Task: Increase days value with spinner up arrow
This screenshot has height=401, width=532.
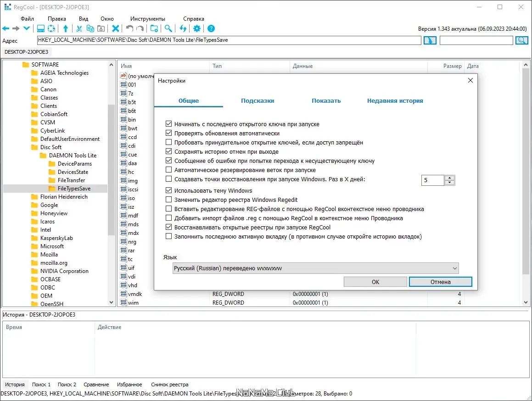Action: [x=449, y=178]
